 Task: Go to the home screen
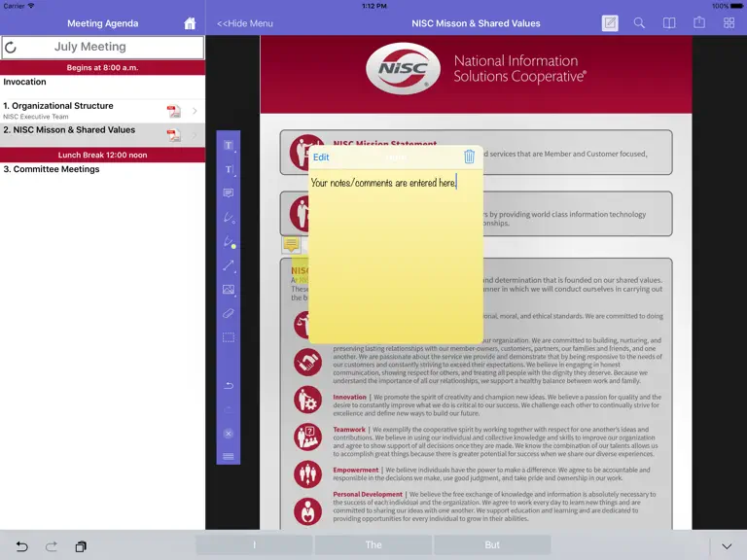coord(190,23)
